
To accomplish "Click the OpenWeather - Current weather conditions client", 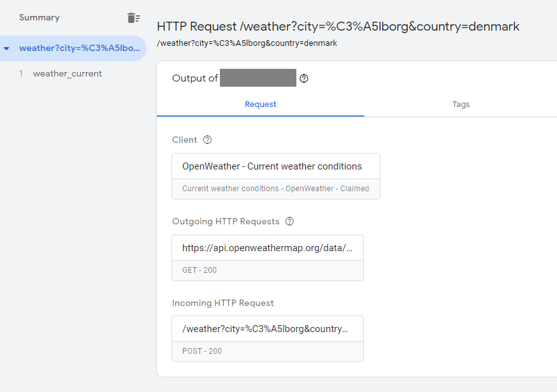I will pyautogui.click(x=275, y=166).
